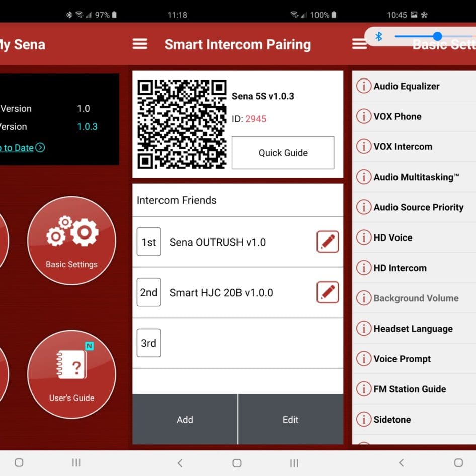476x476 pixels.
Task: Tap Add to pair a new intercom friend
Action: pyautogui.click(x=185, y=420)
